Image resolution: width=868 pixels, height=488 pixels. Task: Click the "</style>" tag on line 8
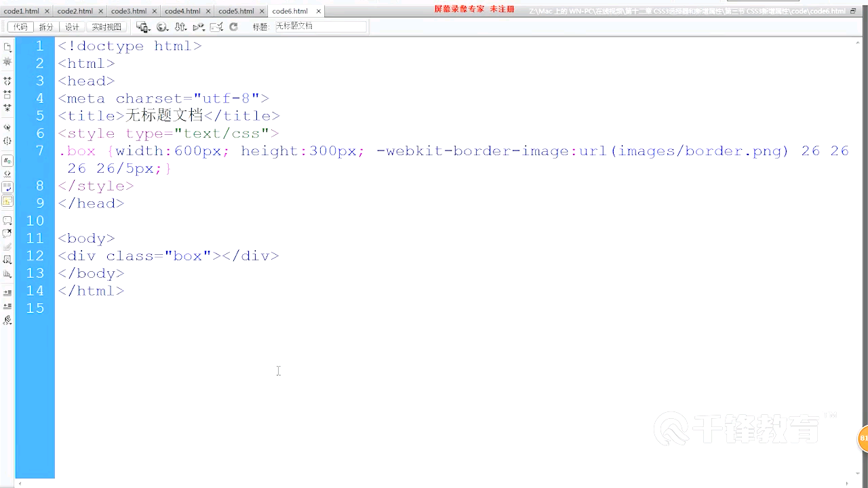tap(96, 186)
